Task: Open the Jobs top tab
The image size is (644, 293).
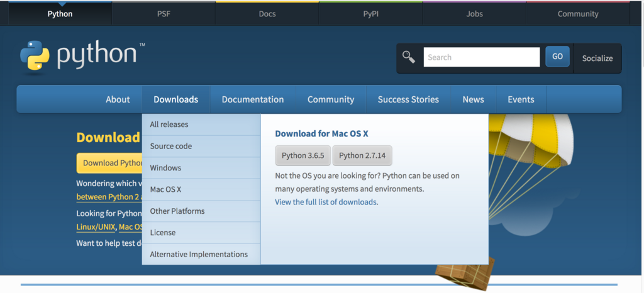Action: [x=474, y=14]
